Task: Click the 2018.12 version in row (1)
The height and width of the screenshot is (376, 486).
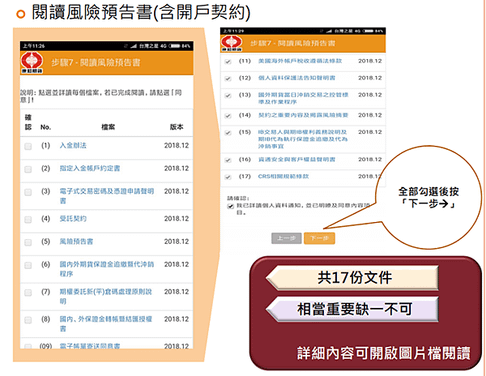Action: click(x=177, y=146)
